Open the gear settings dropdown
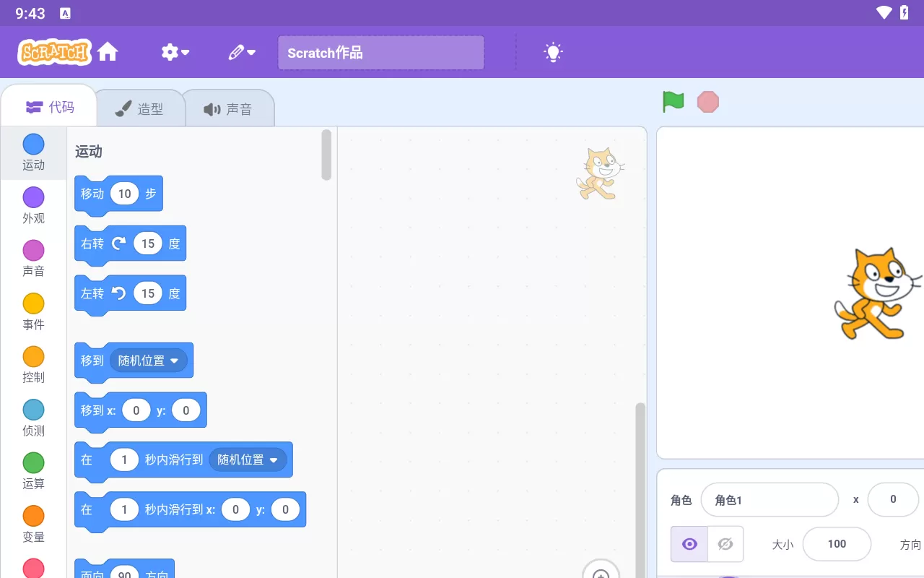The image size is (924, 578). point(175,52)
